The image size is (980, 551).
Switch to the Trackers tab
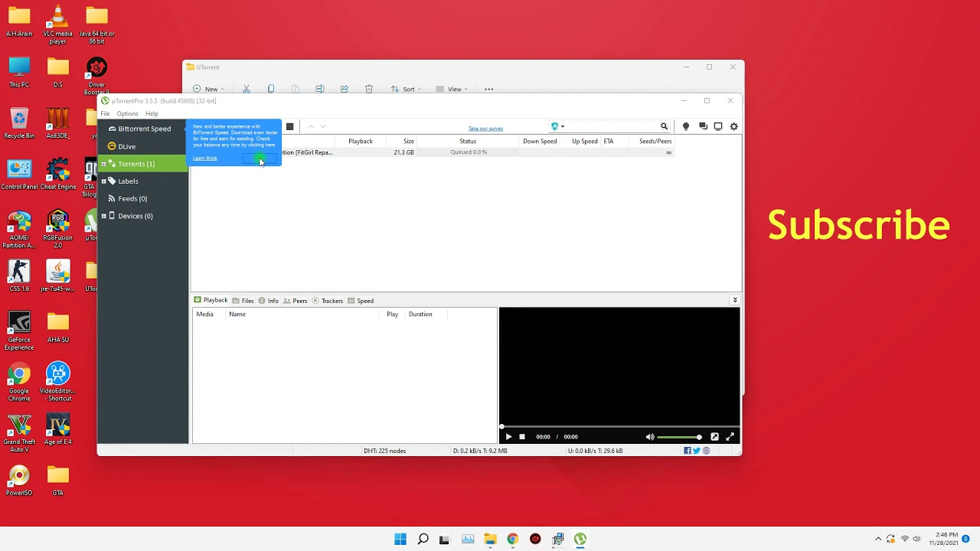click(327, 301)
